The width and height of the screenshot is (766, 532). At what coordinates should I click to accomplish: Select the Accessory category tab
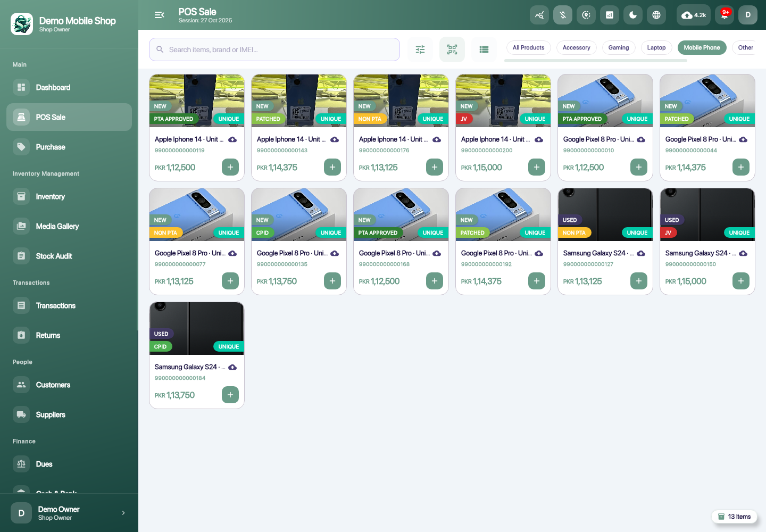[577, 48]
